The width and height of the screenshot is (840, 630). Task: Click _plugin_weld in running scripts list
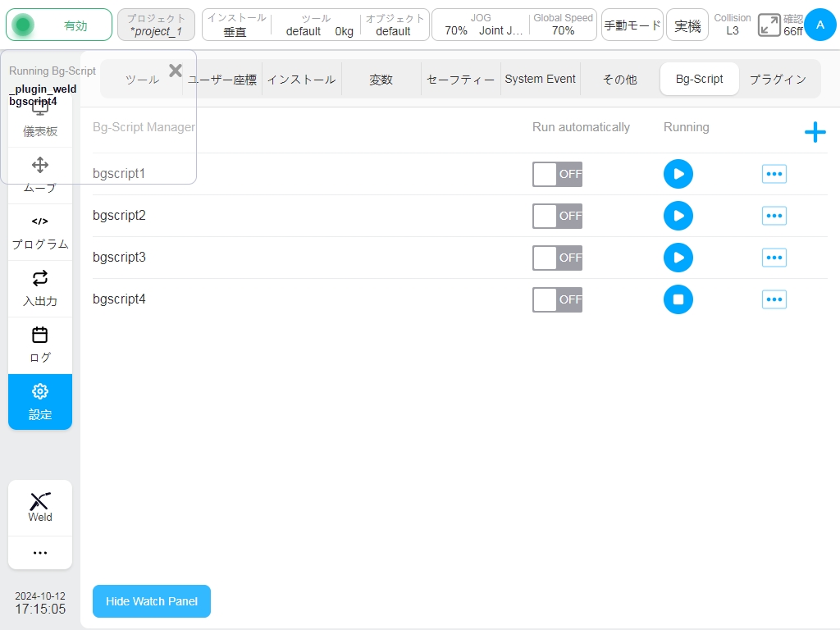pos(43,89)
